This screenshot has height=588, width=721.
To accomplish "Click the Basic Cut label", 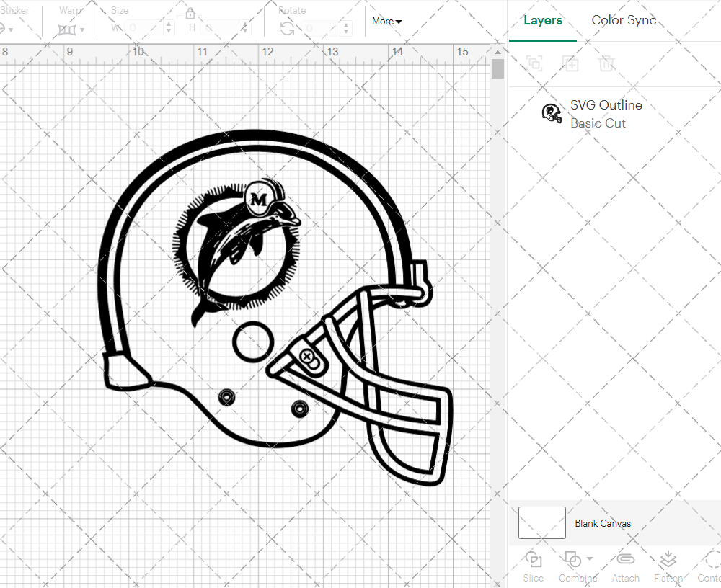I will click(x=598, y=123).
